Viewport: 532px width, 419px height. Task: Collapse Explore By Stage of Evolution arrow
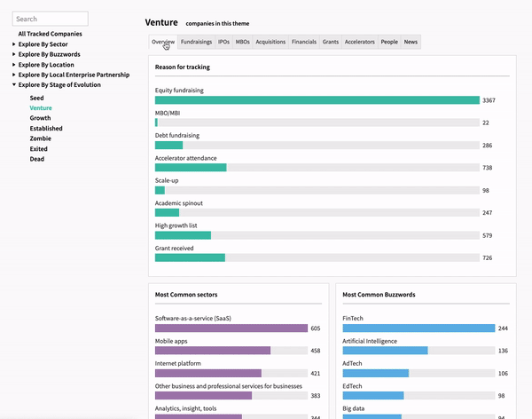(x=14, y=84)
